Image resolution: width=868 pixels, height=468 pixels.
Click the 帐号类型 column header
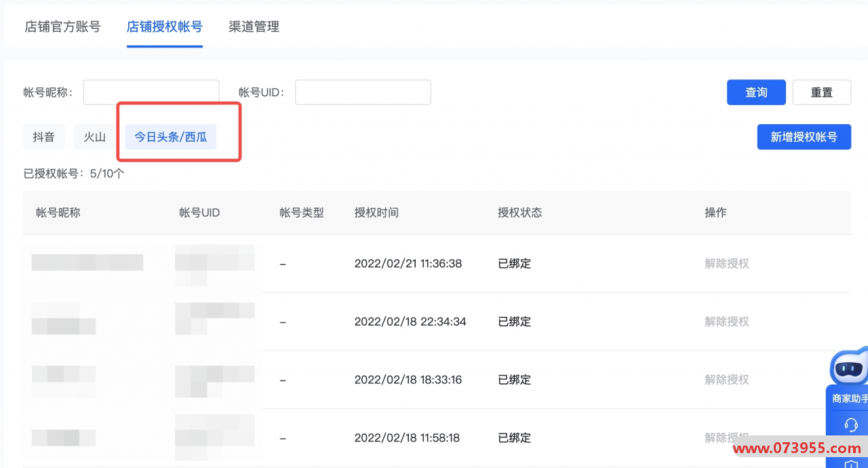tap(302, 212)
